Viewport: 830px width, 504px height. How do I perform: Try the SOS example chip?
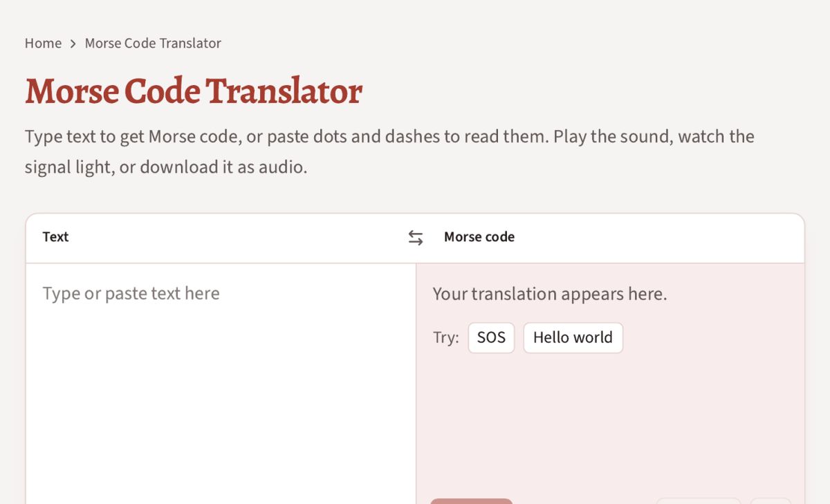(491, 338)
